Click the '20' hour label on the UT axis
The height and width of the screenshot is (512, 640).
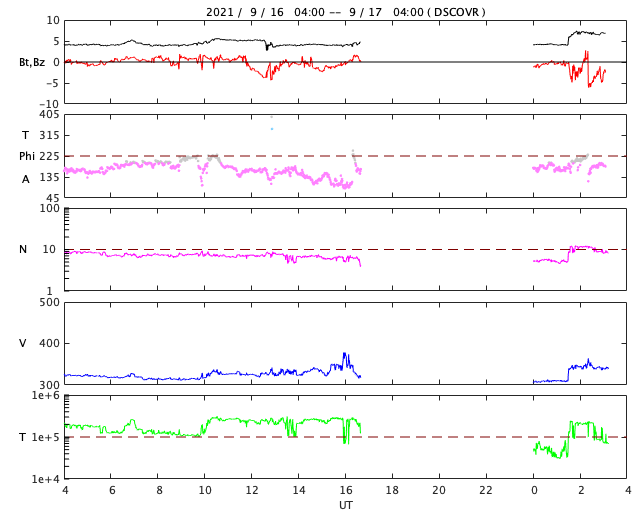pos(439,490)
